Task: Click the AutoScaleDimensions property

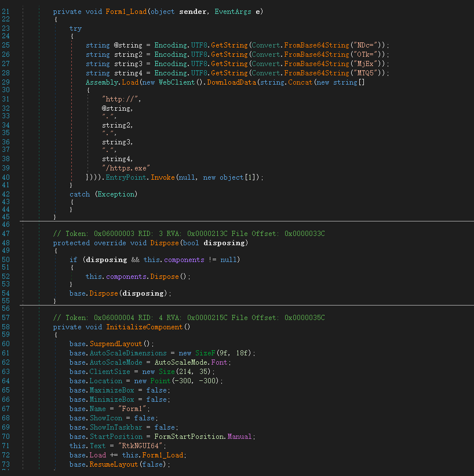Action: click(x=128, y=353)
